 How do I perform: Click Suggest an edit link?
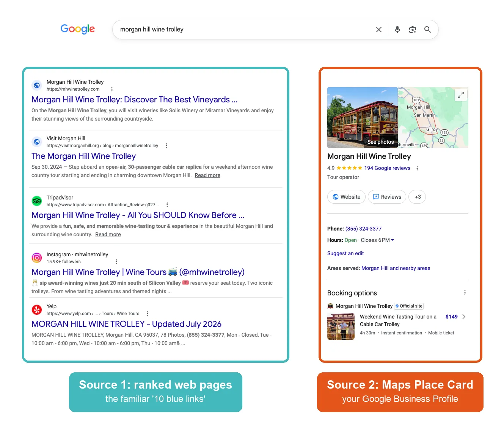click(345, 253)
